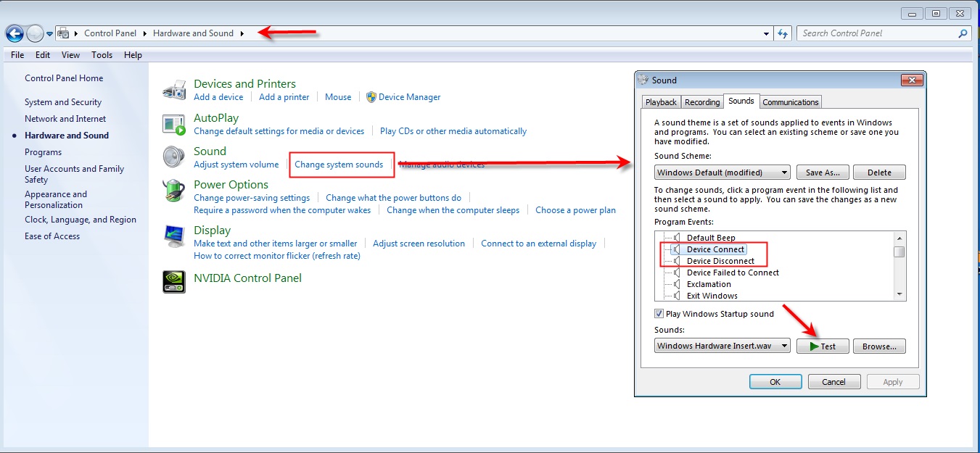
Task: Click Program Events scrollbar down arrow
Action: [899, 295]
